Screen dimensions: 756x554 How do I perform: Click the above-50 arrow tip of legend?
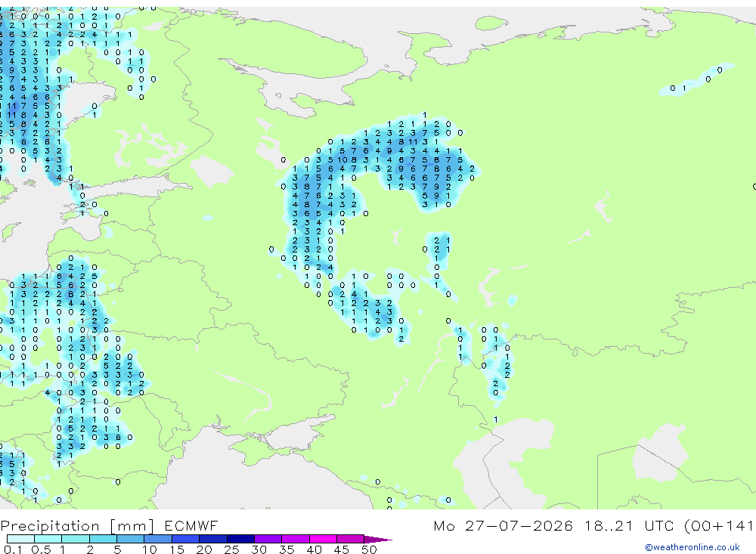click(x=379, y=540)
